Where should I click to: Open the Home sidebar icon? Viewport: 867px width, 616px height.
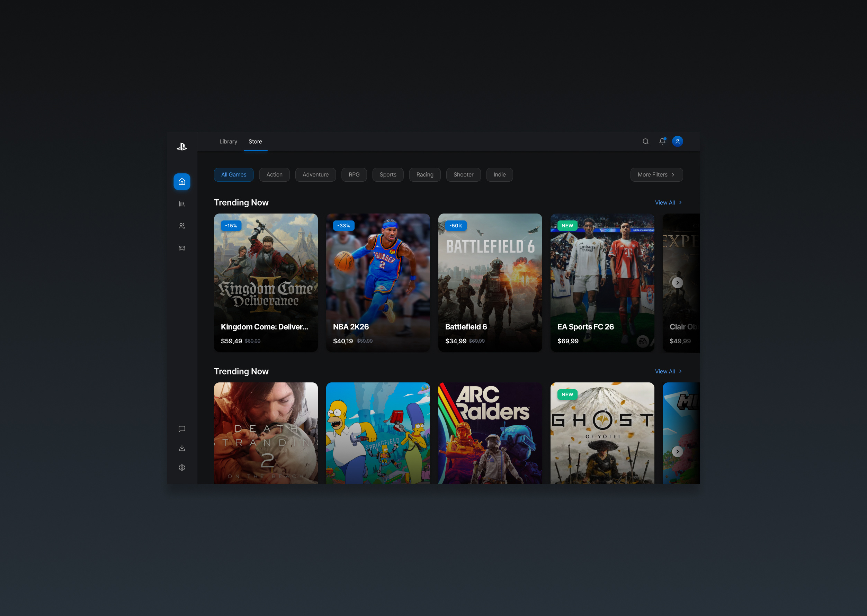[182, 182]
